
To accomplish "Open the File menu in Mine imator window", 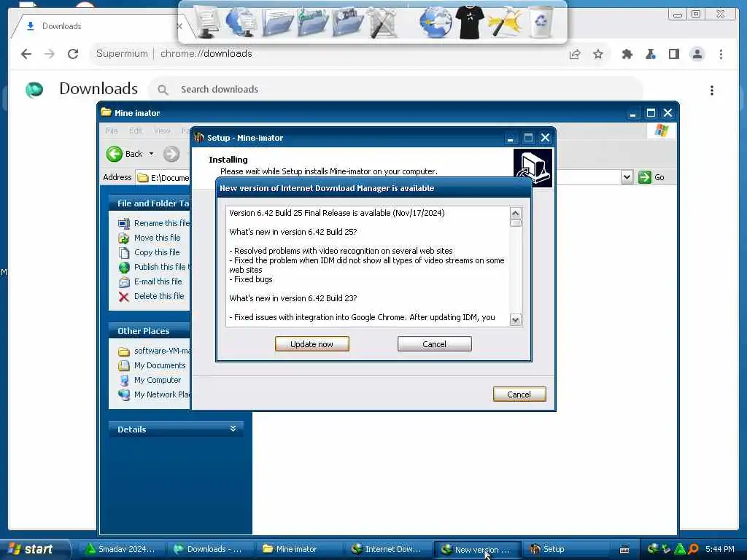I will (x=112, y=131).
